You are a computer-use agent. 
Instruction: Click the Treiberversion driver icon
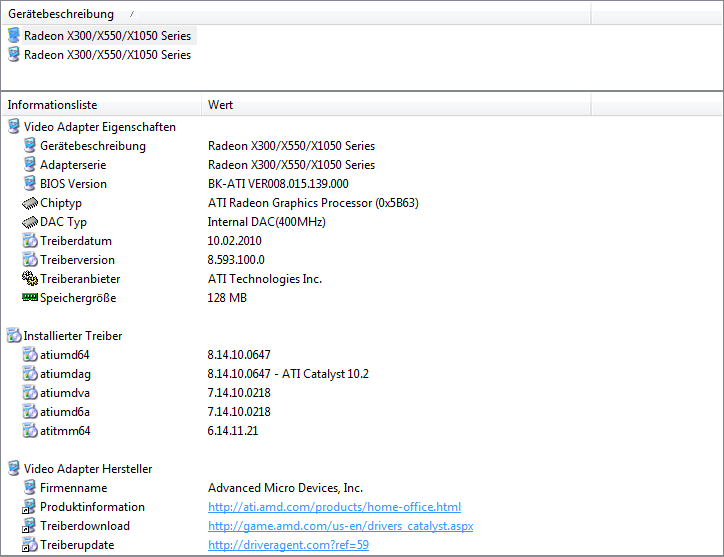(30, 260)
